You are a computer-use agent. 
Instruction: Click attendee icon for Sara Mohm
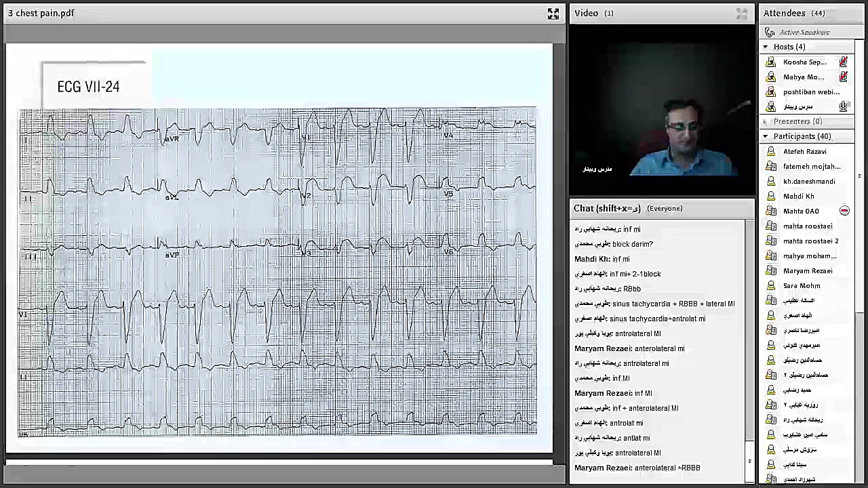(770, 285)
